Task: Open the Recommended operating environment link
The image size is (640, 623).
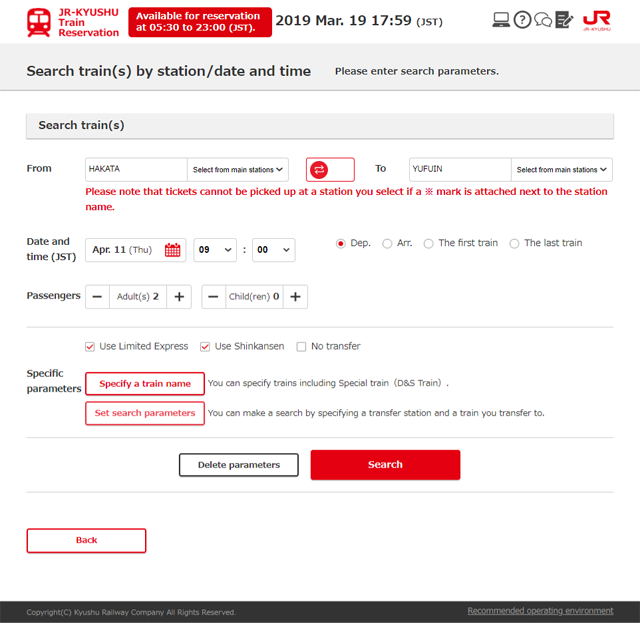Action: pos(540,611)
